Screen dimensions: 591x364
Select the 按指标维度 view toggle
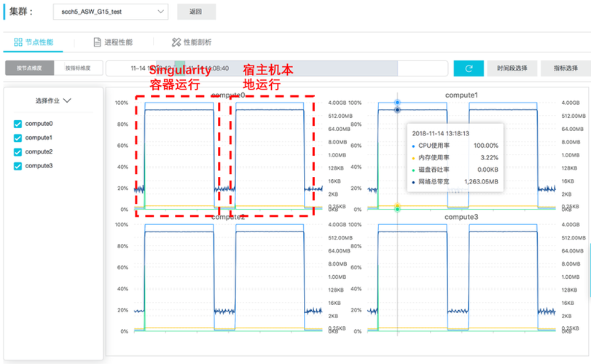79,68
